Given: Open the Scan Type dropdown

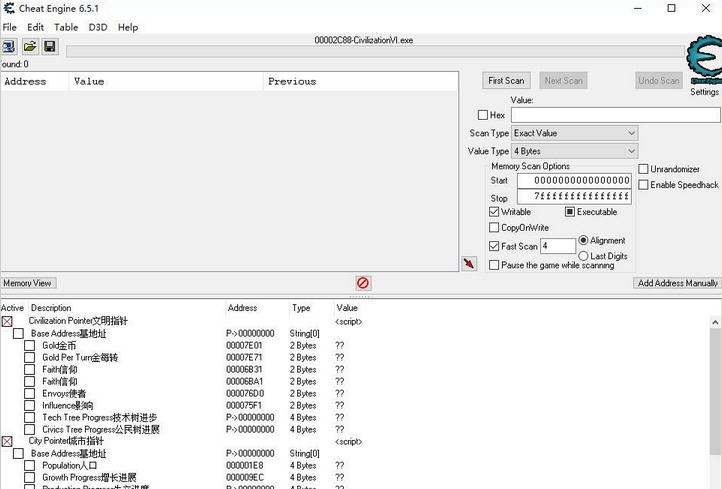Looking at the screenshot, I should pos(575,133).
